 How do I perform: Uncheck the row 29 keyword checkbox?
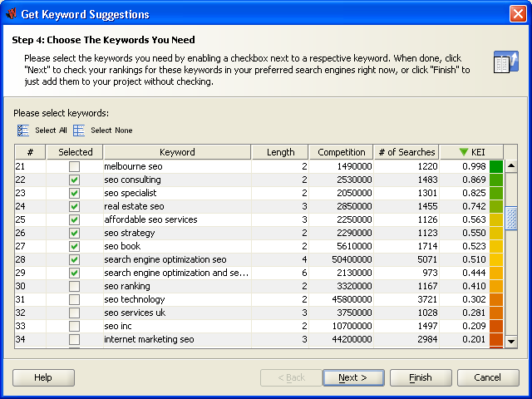pos(74,273)
